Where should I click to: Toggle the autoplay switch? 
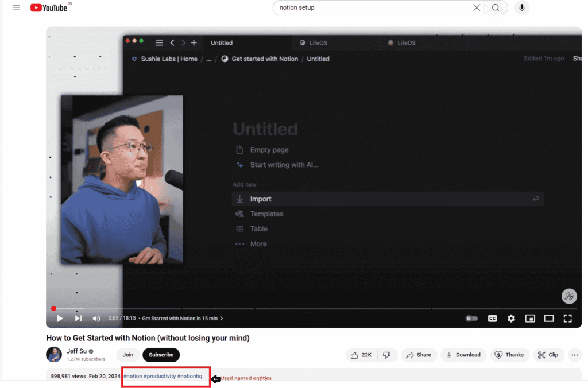click(x=471, y=319)
